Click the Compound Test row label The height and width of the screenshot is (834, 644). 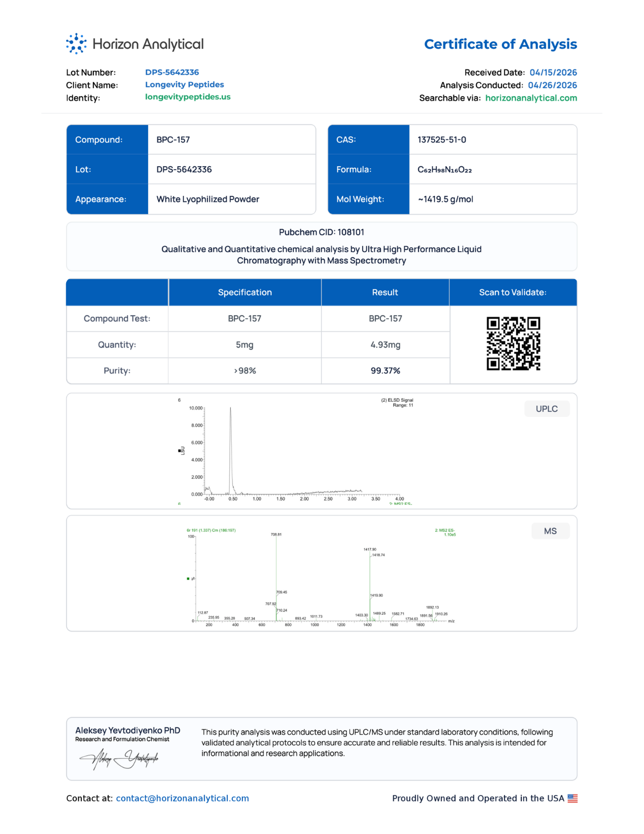(x=117, y=318)
